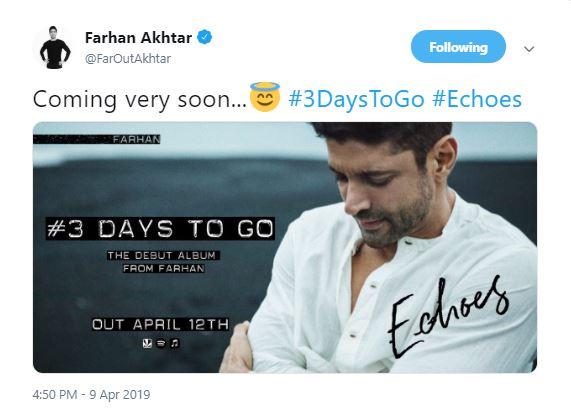Screen dimensions: 571x413
Task: Click the 'Coming very soon...' tweet text
Action: pos(140,99)
